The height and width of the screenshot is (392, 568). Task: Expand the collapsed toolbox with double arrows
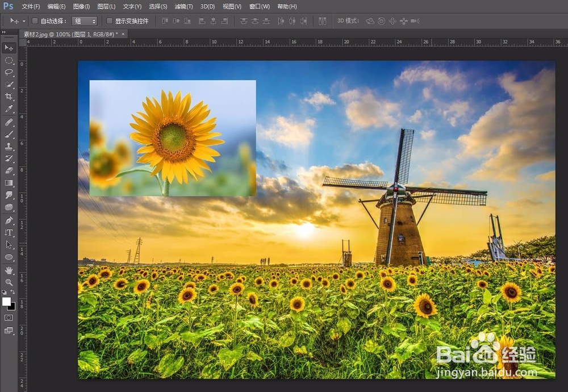coord(4,32)
